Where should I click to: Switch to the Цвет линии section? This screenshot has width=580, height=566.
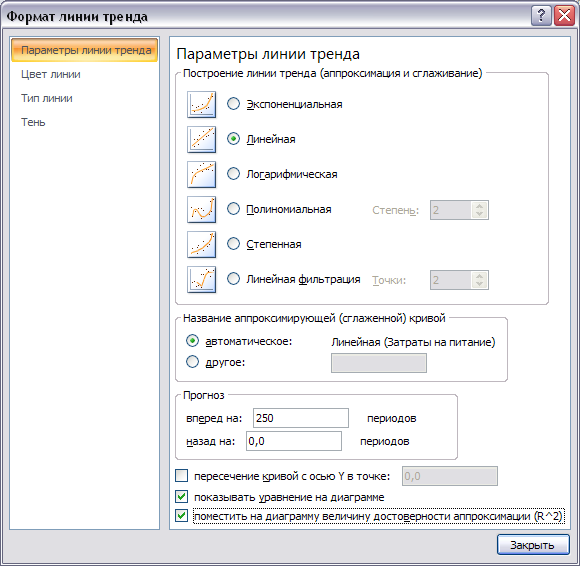coord(51,74)
